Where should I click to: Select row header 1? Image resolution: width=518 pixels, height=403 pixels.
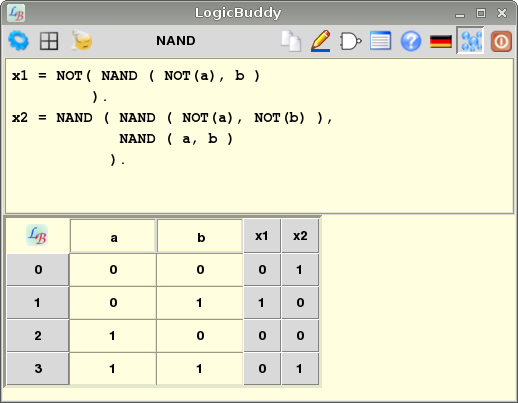point(38,302)
